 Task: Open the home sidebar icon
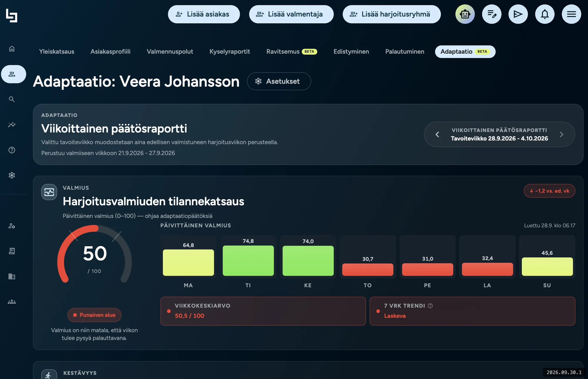(x=12, y=49)
